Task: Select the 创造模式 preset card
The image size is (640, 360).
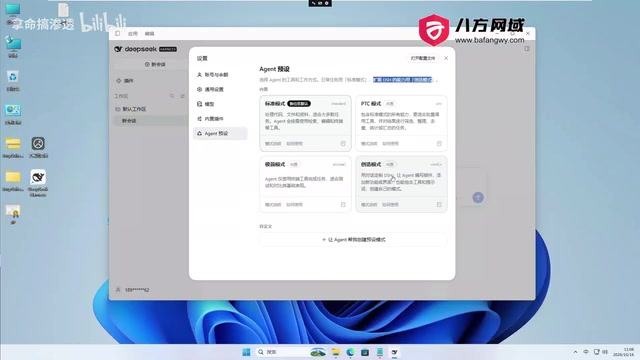Action: 401,184
